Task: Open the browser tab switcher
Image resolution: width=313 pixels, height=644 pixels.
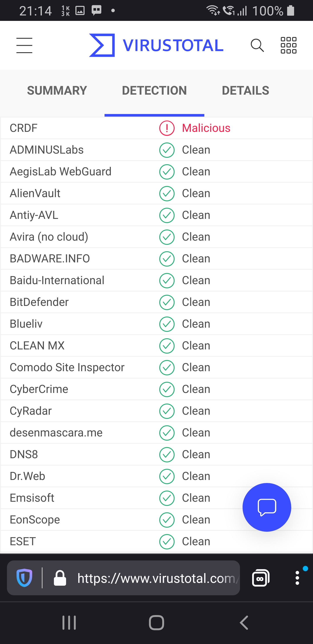Action: pyautogui.click(x=260, y=578)
